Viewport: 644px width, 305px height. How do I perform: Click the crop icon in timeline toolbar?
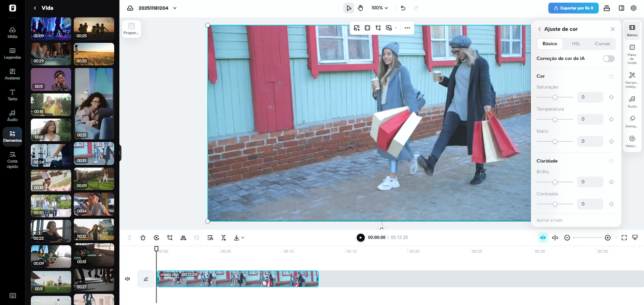click(170, 238)
